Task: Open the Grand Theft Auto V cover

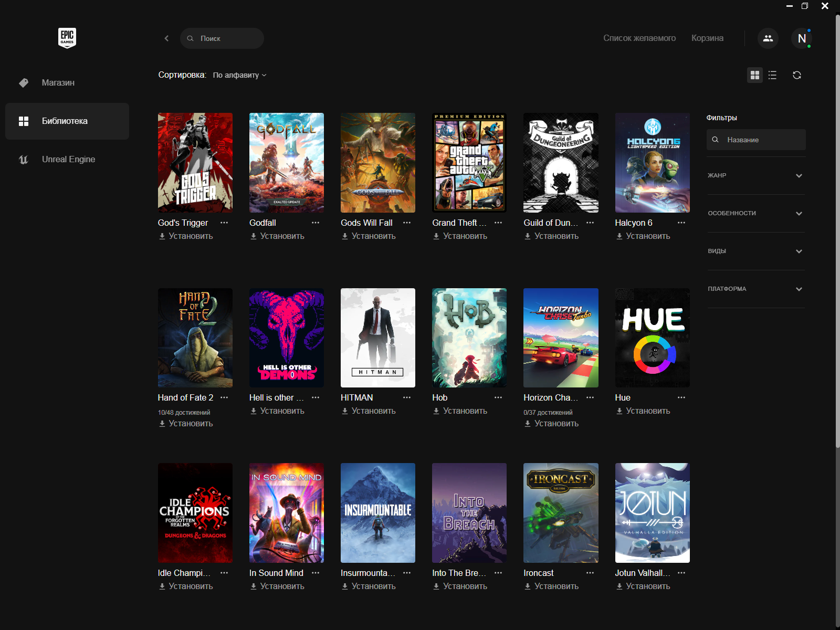Action: click(469, 163)
